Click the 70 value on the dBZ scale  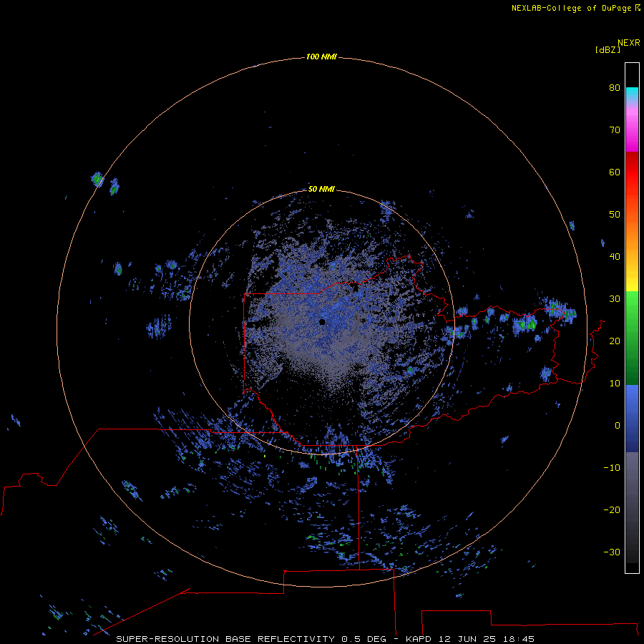pyautogui.click(x=615, y=130)
